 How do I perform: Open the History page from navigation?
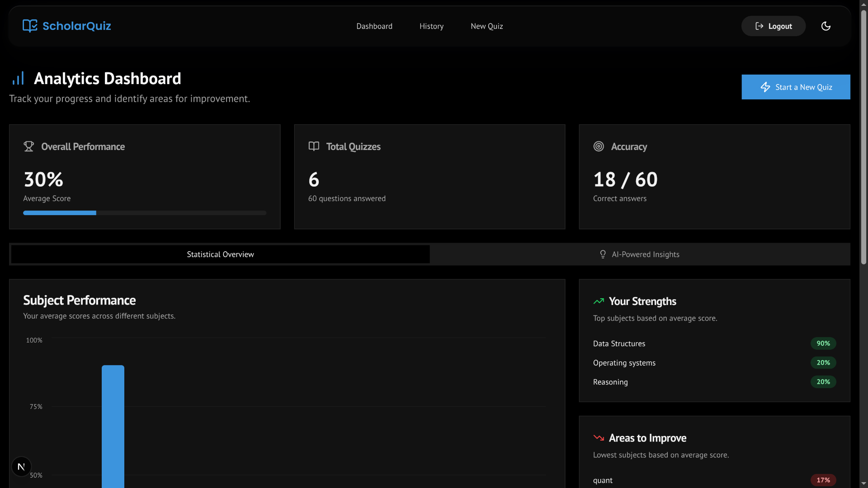pos(431,26)
